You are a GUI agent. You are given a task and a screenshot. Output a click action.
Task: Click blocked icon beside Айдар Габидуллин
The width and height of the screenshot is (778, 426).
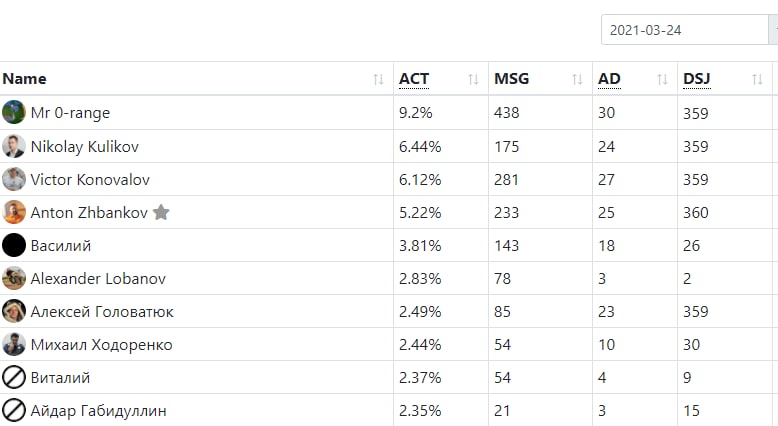14,411
